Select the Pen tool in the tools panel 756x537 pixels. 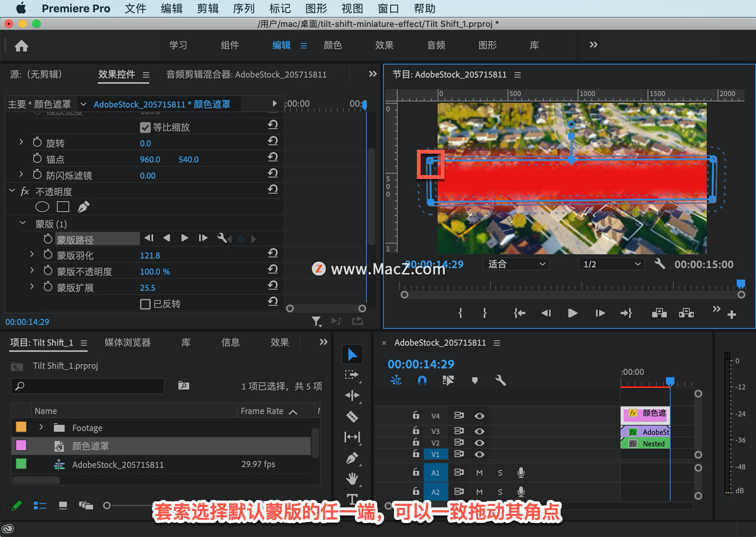pos(352,458)
